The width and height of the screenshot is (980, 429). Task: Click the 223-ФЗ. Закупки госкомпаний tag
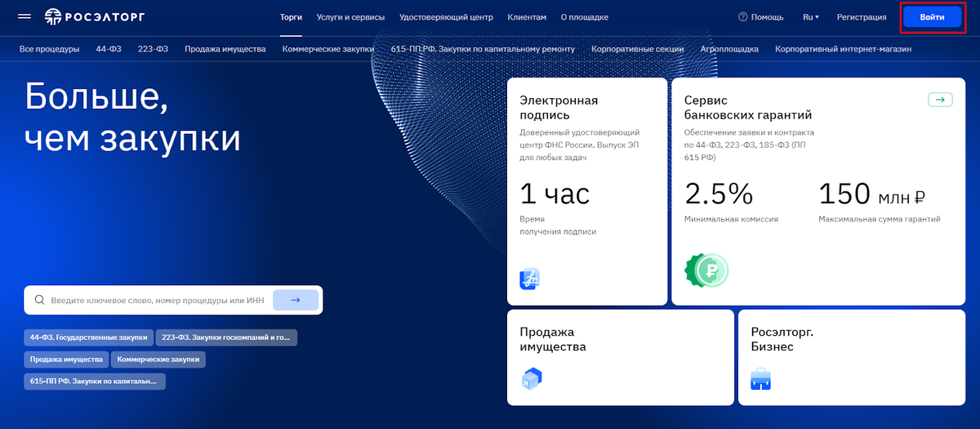[x=226, y=337]
